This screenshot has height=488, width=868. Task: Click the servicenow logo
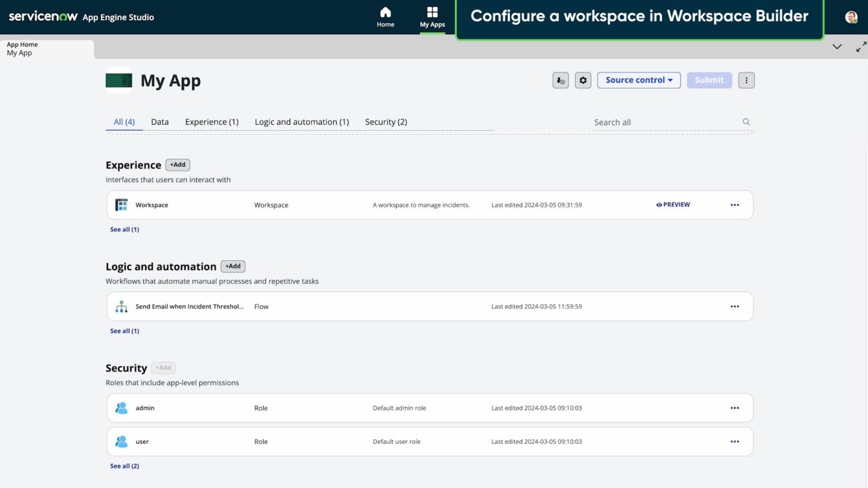43,16
